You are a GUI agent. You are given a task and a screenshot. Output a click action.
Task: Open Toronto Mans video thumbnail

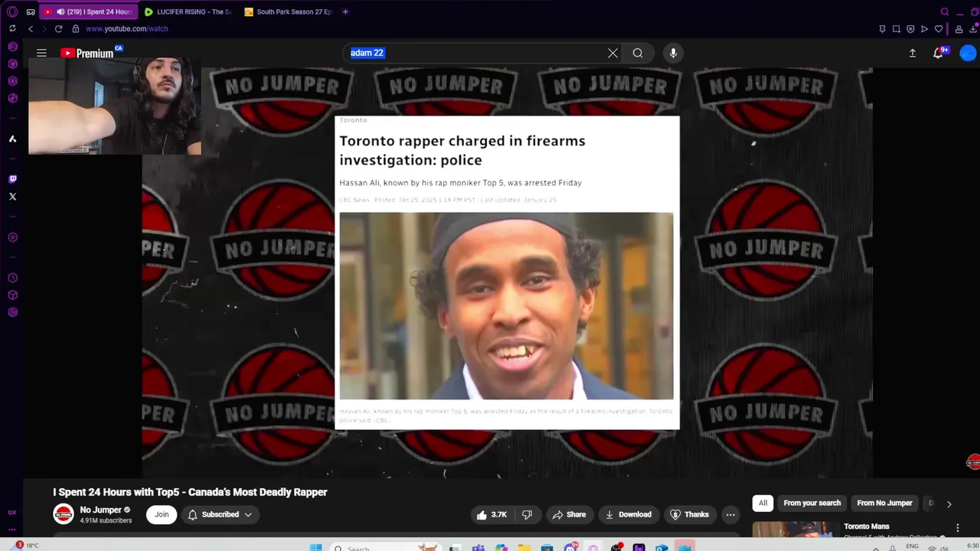795,530
